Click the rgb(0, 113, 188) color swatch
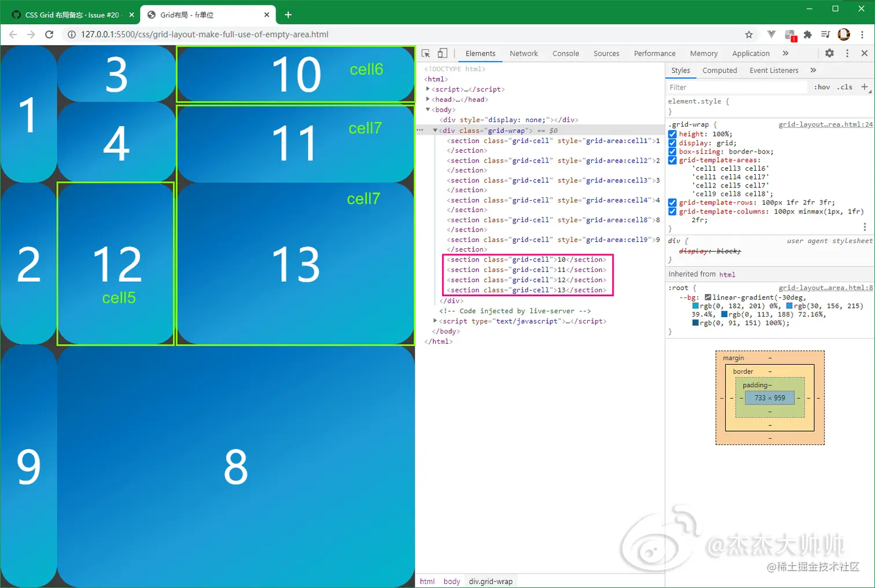Image resolution: width=875 pixels, height=588 pixels. (x=724, y=314)
